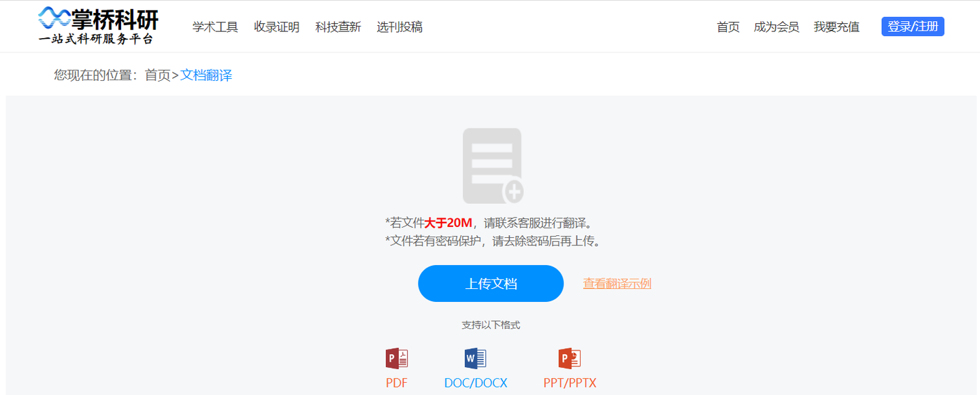Click the PDF format label
The image size is (980, 395).
(x=397, y=383)
